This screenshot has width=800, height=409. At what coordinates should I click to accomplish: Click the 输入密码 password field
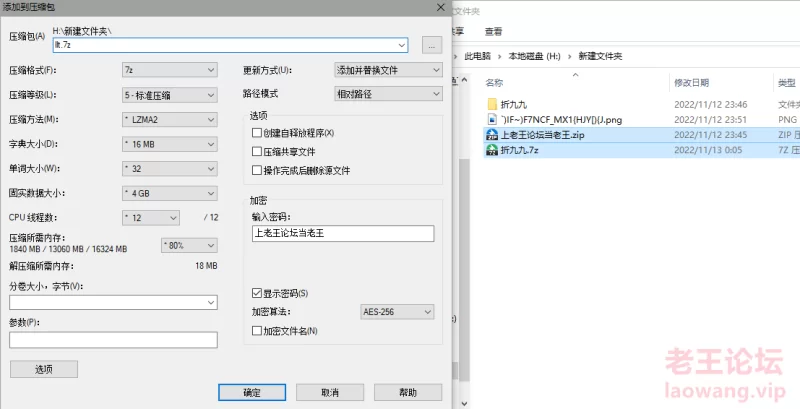click(x=343, y=234)
